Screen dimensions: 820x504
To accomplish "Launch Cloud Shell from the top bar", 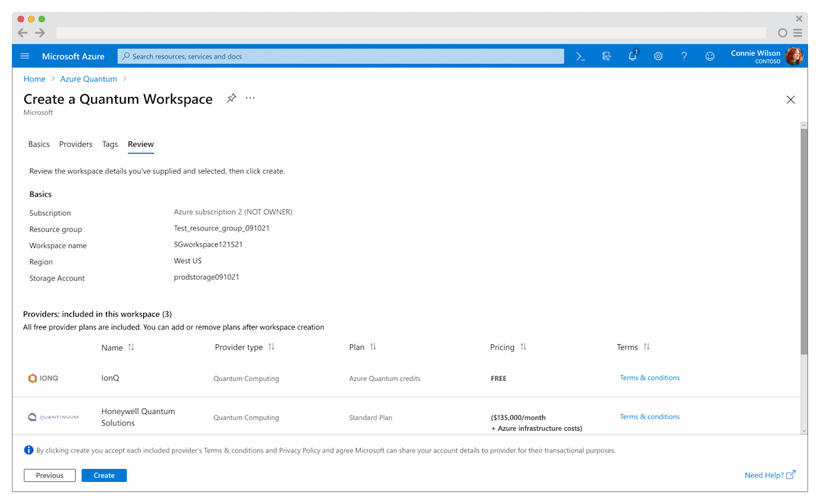I will [581, 57].
